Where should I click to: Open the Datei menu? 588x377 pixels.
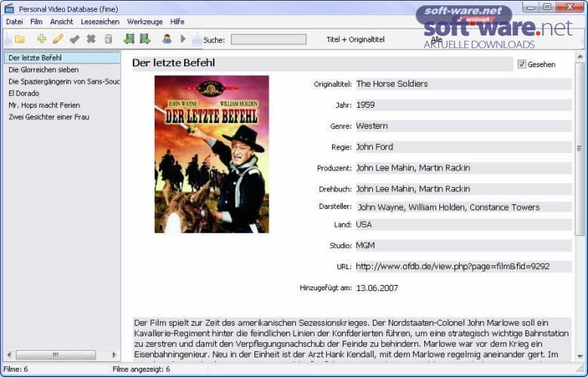coord(14,22)
